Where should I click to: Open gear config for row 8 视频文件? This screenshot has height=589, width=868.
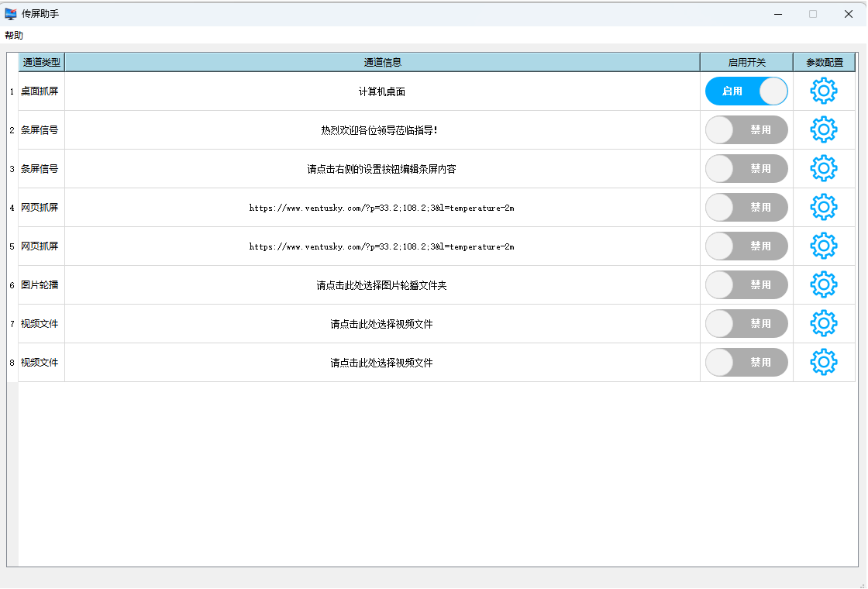pos(823,363)
